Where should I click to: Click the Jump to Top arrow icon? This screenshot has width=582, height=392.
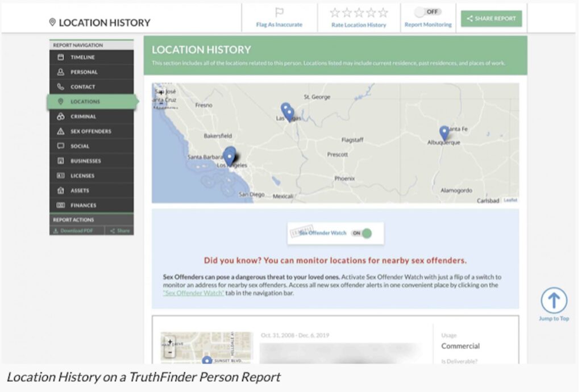click(554, 301)
